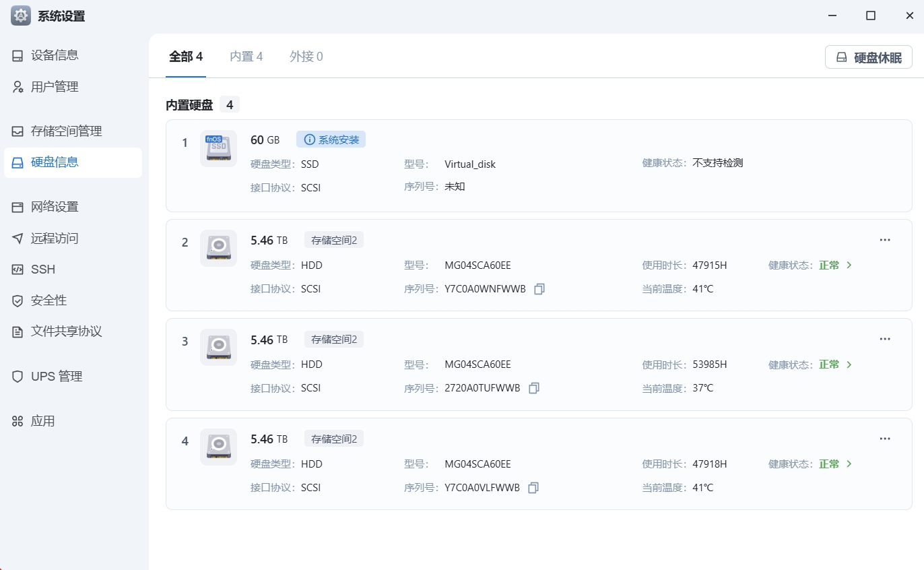
Task: Click the HDD icon of disk 4
Action: (218, 447)
